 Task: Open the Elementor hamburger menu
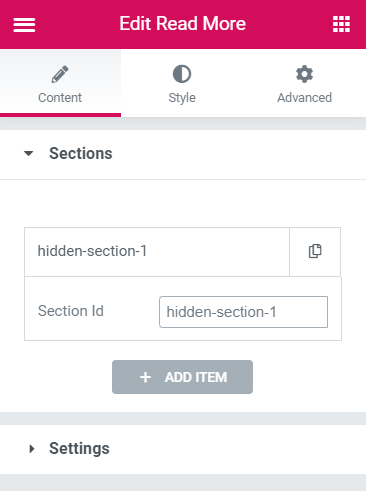coord(24,25)
